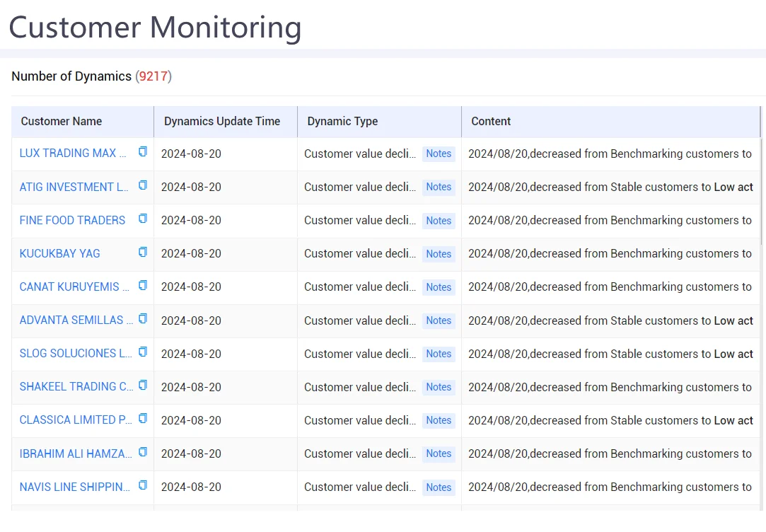Open the IBRAHIM ALI HAMZA customer link
766x532 pixels.
click(x=76, y=454)
